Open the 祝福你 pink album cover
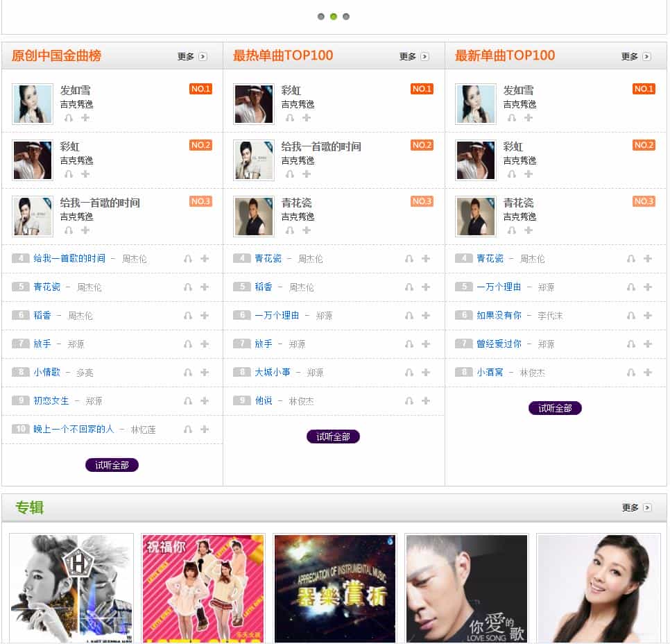 [x=203, y=588]
